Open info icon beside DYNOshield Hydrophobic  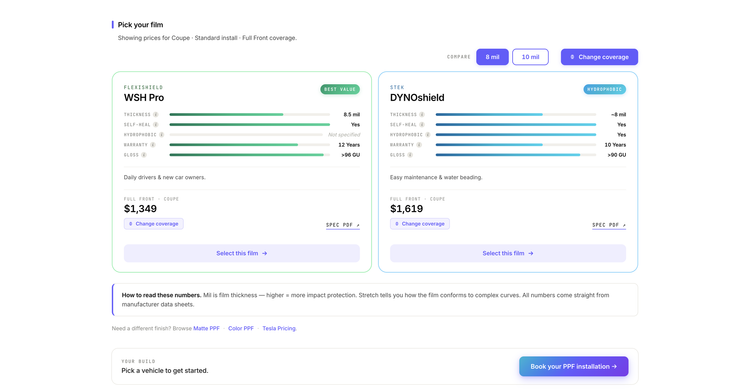tap(428, 134)
